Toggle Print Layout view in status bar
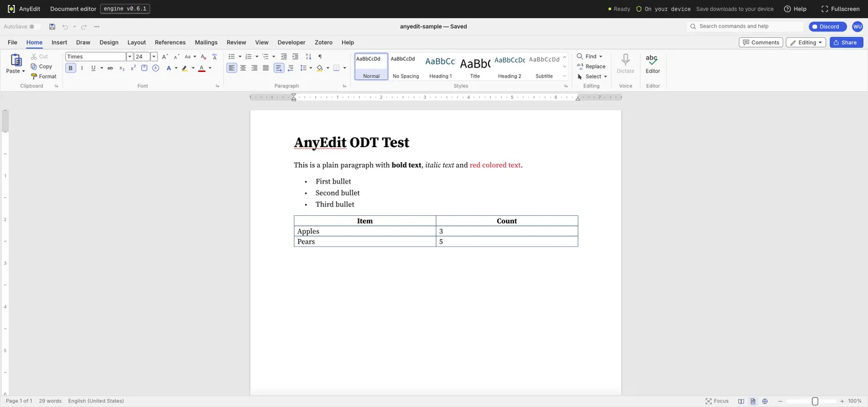Screen dimensions: 868x407 pyautogui.click(x=753, y=401)
